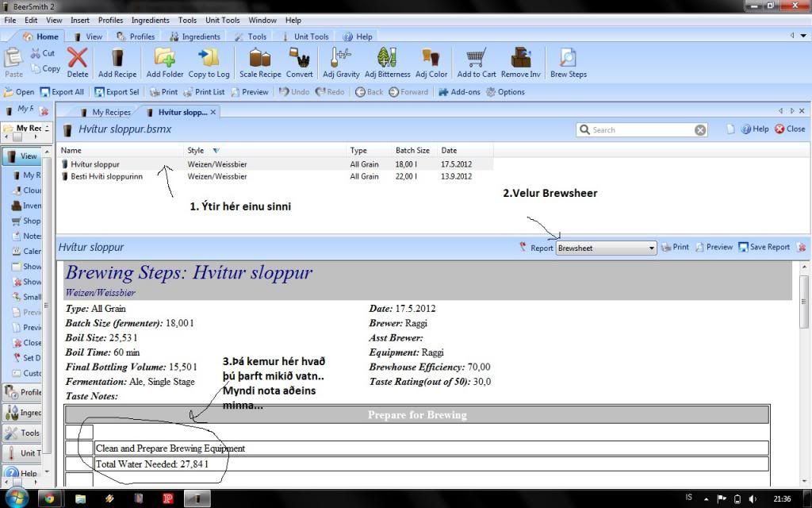Screen dimensions: 812x508
Task: Add recipe to cart icon
Action: 476,62
